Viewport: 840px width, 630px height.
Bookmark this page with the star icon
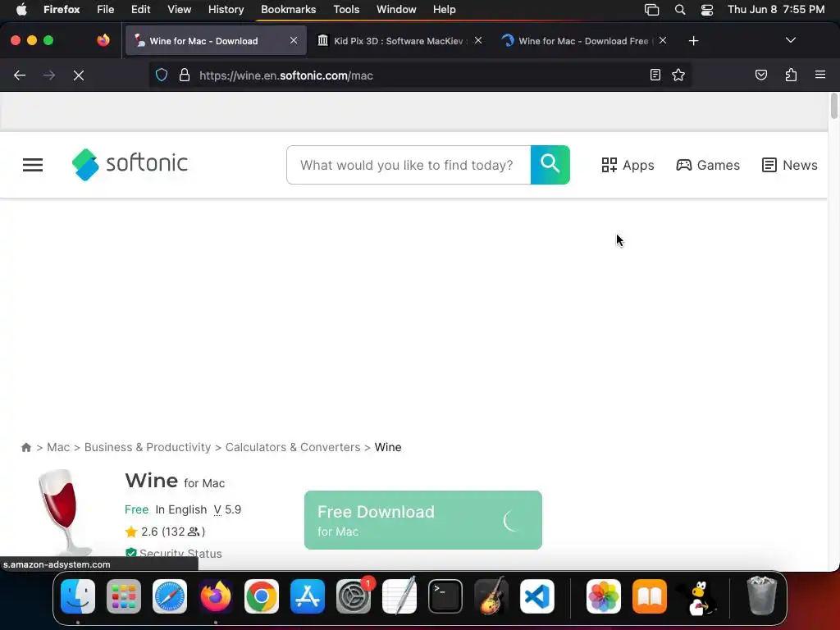pos(678,75)
